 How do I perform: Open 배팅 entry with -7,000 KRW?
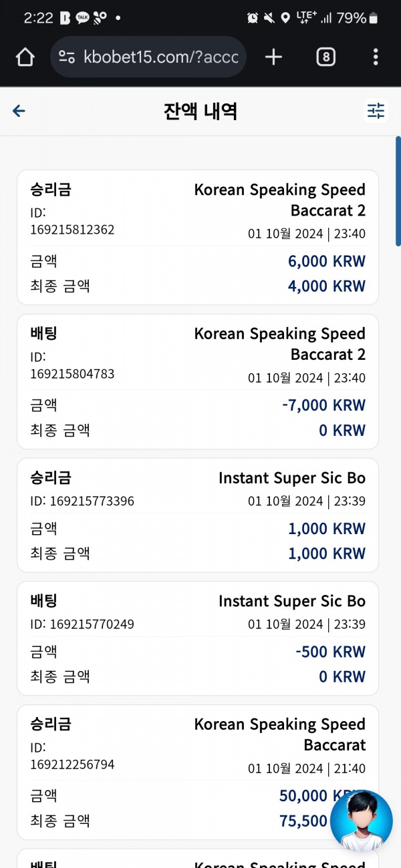pyautogui.click(x=198, y=382)
